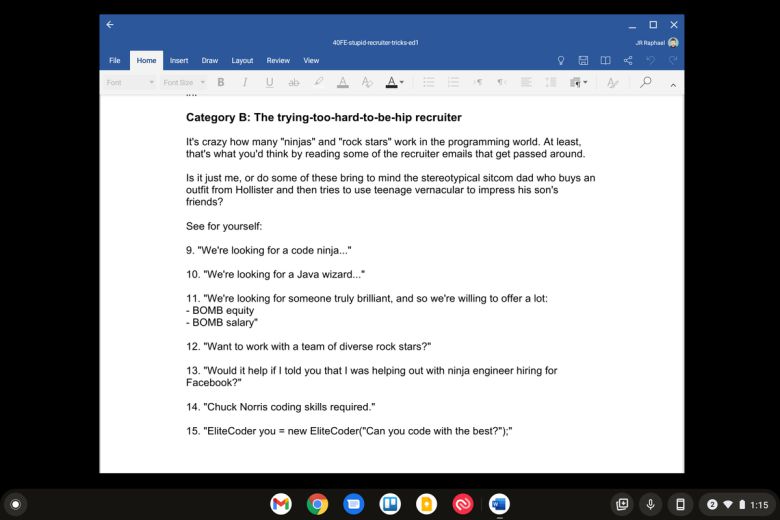Toggle bold formatting in the ribbon
780x520 pixels.
click(220, 82)
